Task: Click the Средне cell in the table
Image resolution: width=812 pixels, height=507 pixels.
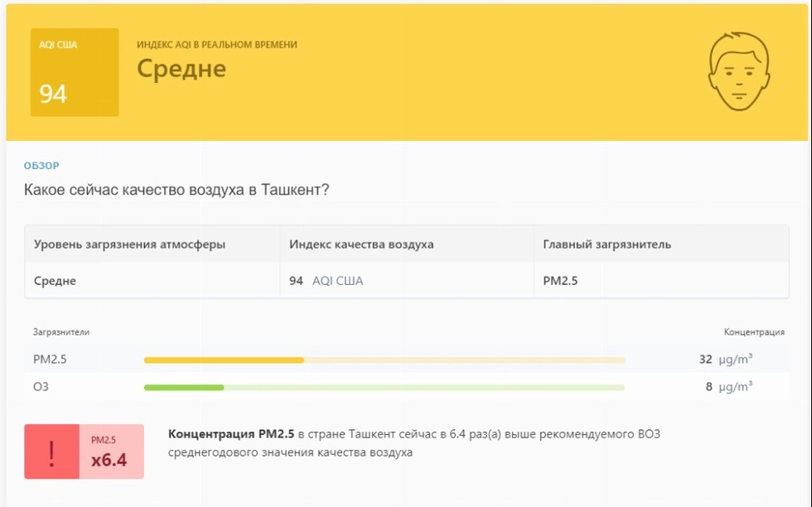Action: click(55, 281)
